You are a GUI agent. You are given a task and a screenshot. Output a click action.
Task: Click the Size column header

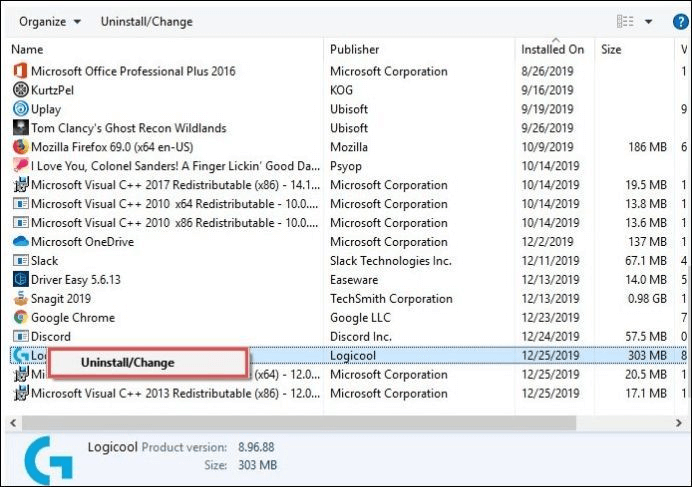coord(611,49)
